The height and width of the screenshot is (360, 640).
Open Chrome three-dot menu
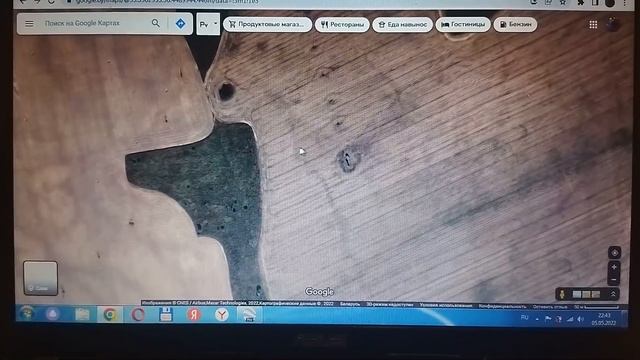click(625, 2)
